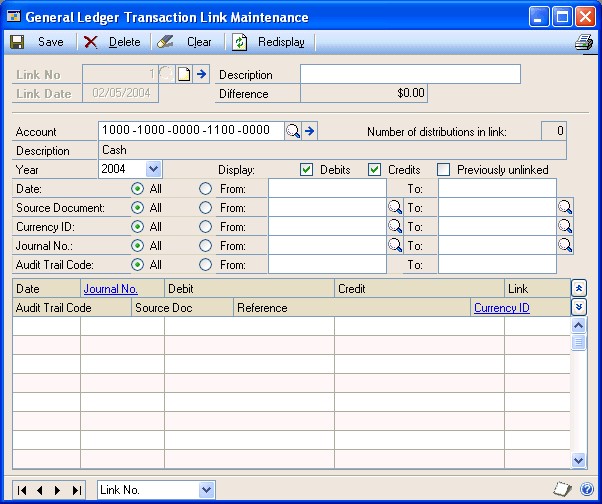Expand grid rows with show-details button
602x504 pixels.
(579, 307)
